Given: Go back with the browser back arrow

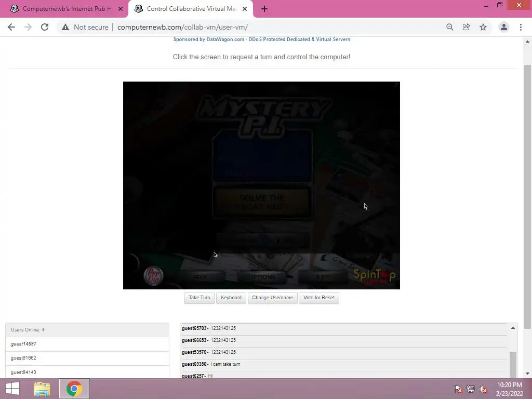Looking at the screenshot, I should 11,27.
